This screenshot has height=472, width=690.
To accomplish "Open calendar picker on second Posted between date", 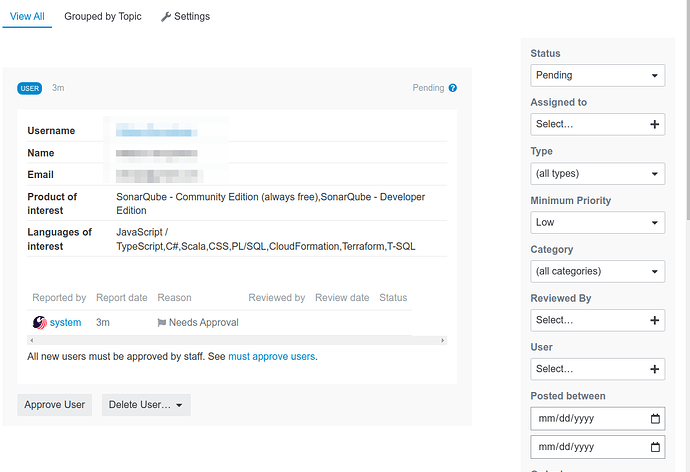I will point(655,447).
